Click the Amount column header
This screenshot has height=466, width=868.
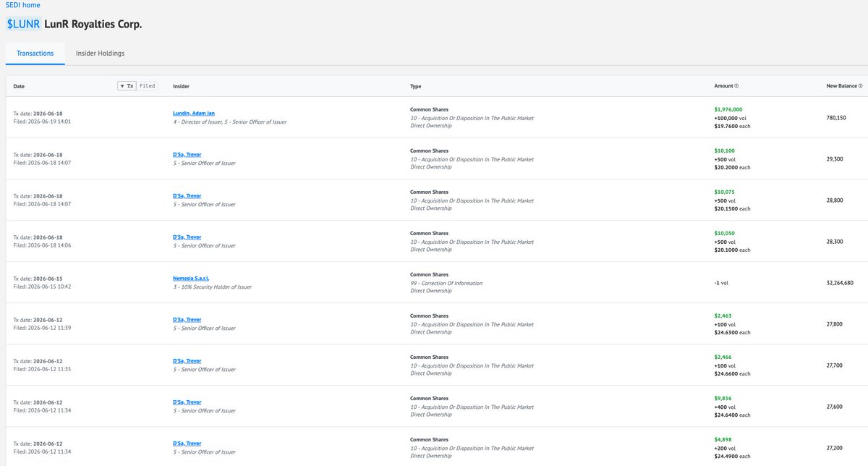pyautogui.click(x=723, y=86)
